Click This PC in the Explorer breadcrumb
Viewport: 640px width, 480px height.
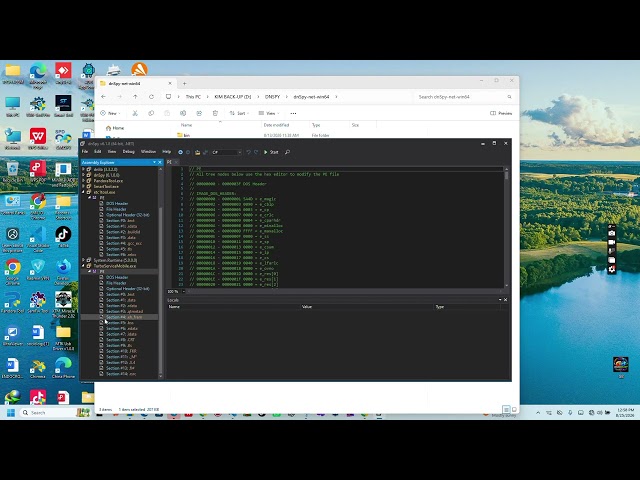pos(193,97)
